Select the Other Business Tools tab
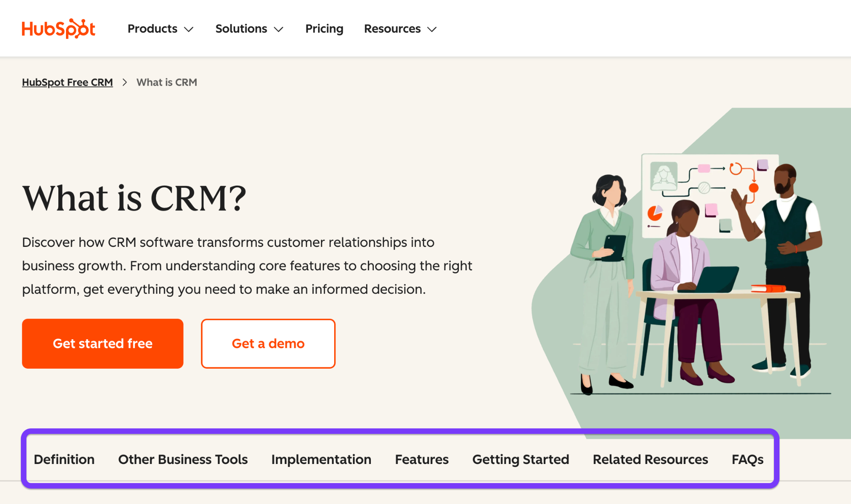 coord(183,459)
